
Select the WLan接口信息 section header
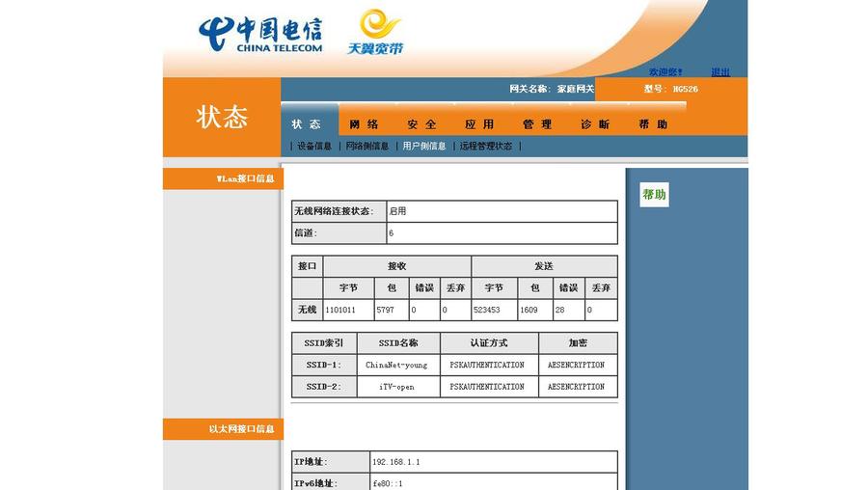[223, 178]
